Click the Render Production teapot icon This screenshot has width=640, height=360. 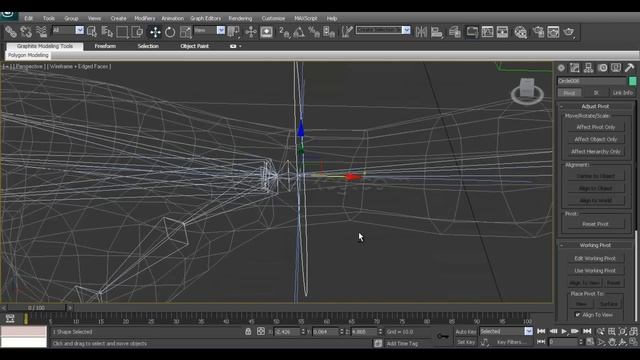[x=569, y=32]
